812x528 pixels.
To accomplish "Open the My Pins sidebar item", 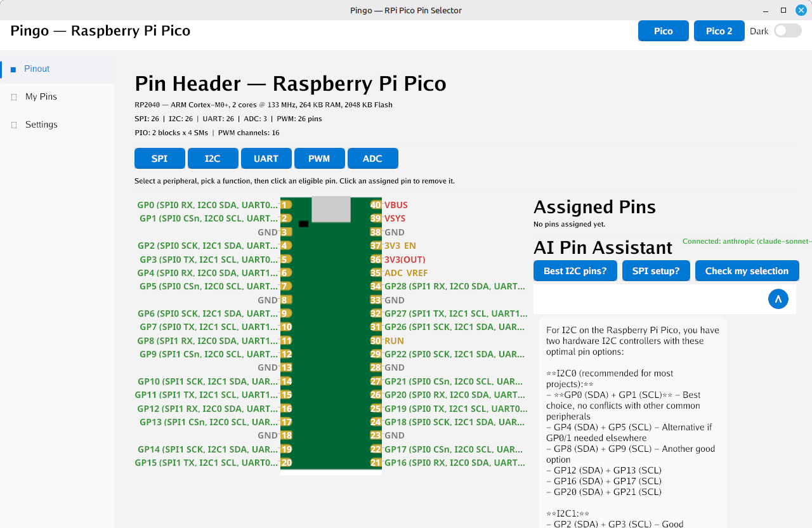I will (x=57, y=96).
